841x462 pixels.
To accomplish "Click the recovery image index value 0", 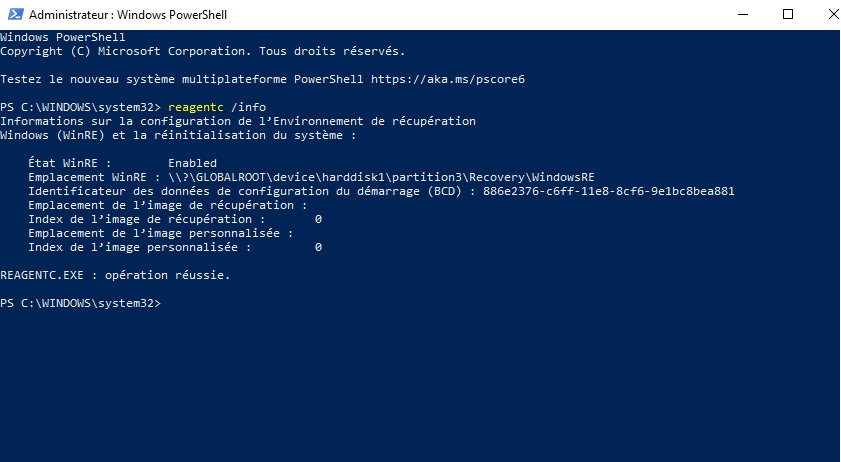I will click(318, 219).
